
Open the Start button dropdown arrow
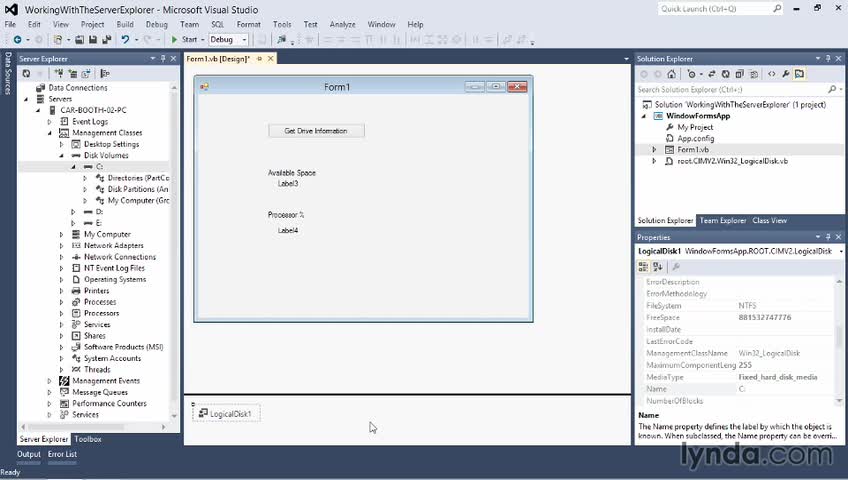pyautogui.click(x=203, y=39)
